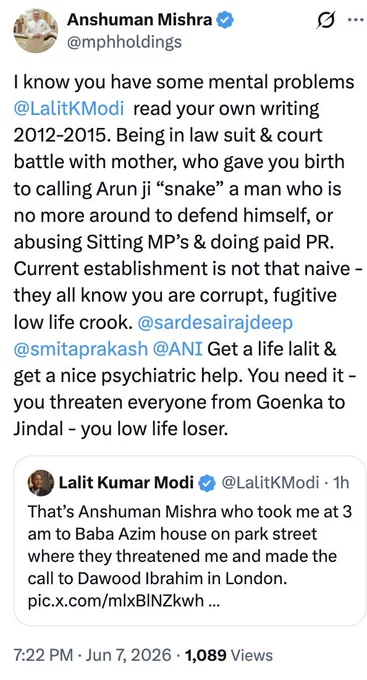367x680 pixels.
Task: Open the @ANI mention link
Action: tap(178, 349)
